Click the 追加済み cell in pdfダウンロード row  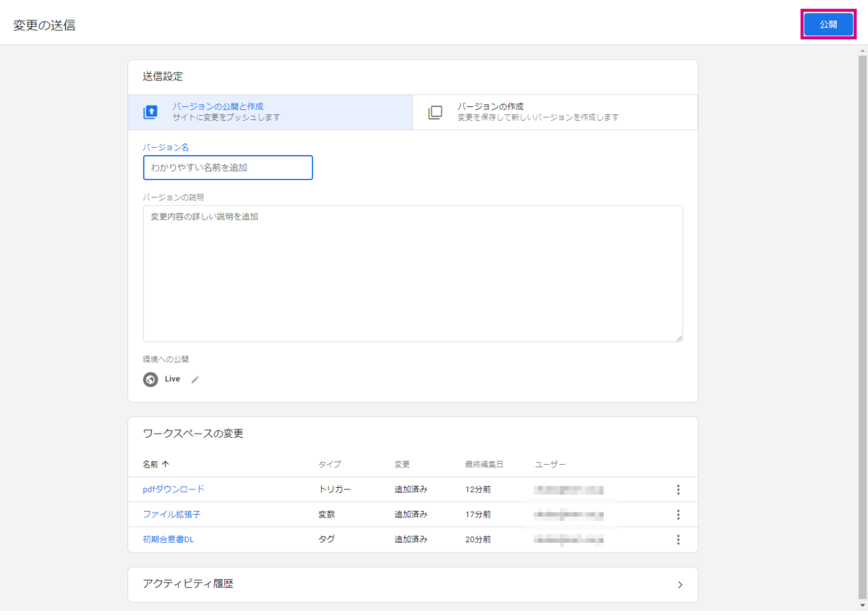tap(411, 489)
